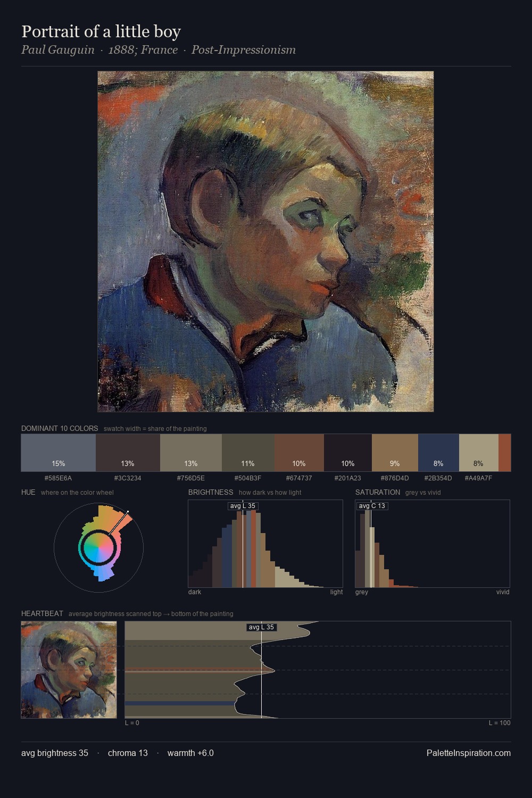Click the title 'Portrait of a little boy'

pyautogui.click(x=101, y=31)
